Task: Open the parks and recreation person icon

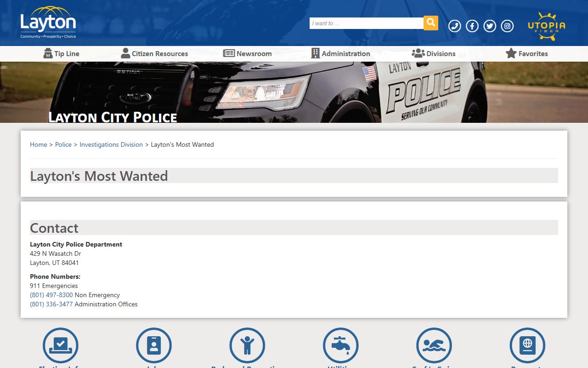Action: click(247, 345)
